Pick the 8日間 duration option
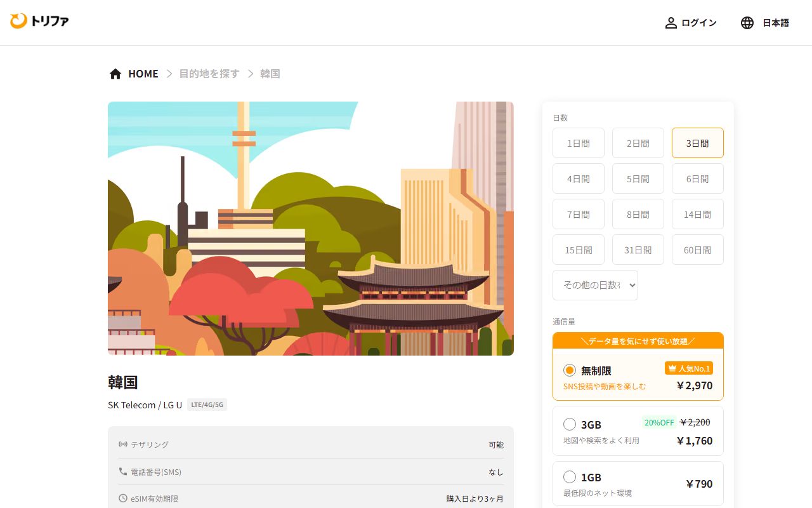Image resolution: width=812 pixels, height=508 pixels. tap(638, 214)
